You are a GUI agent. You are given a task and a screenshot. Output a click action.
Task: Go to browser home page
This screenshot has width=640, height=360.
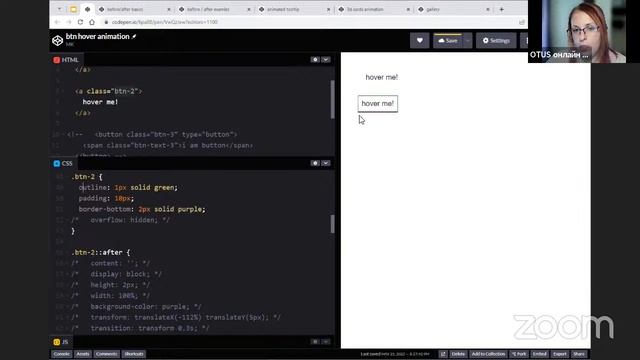point(92,22)
